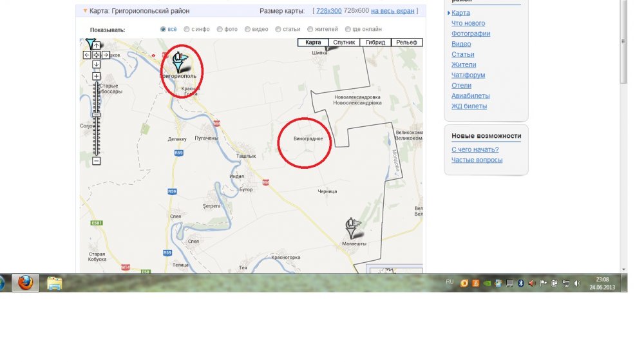Click the Малаешты map marker

[x=352, y=229]
